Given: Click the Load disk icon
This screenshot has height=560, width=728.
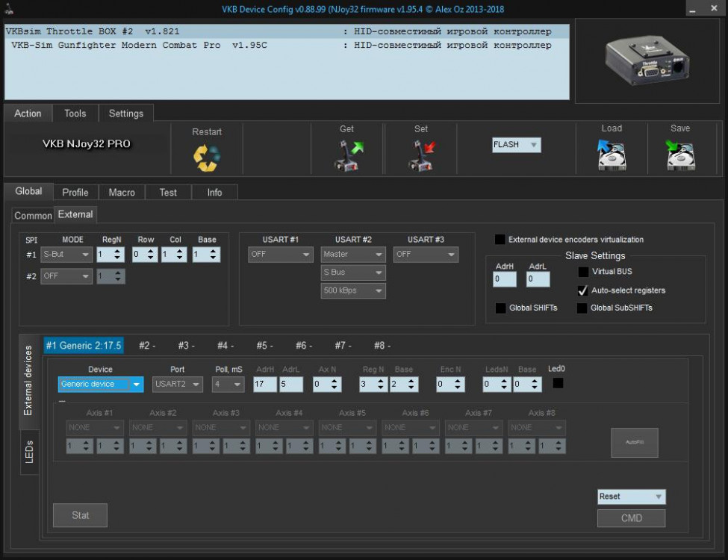Looking at the screenshot, I should 612,155.
